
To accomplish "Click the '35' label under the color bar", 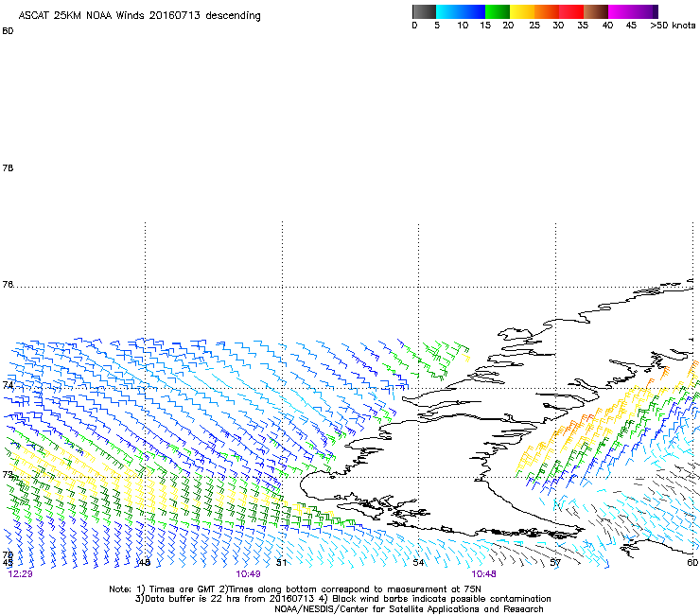I will (x=583, y=26).
